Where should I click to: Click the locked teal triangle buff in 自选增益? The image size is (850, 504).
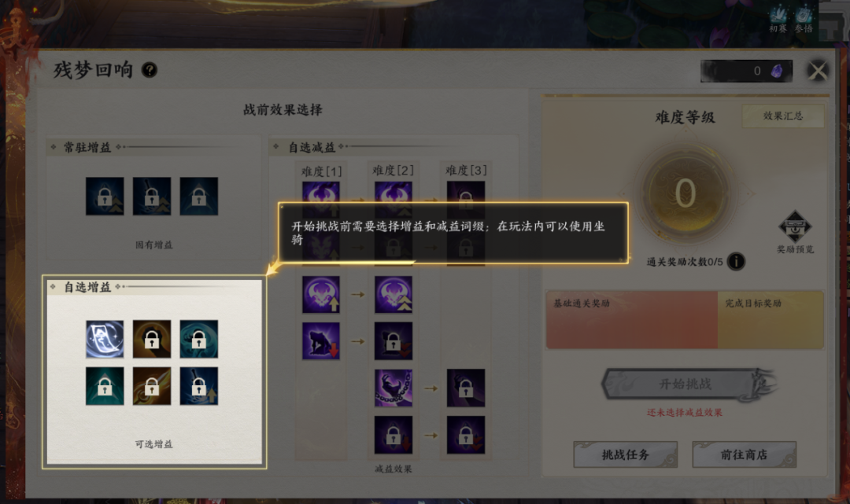[105, 386]
